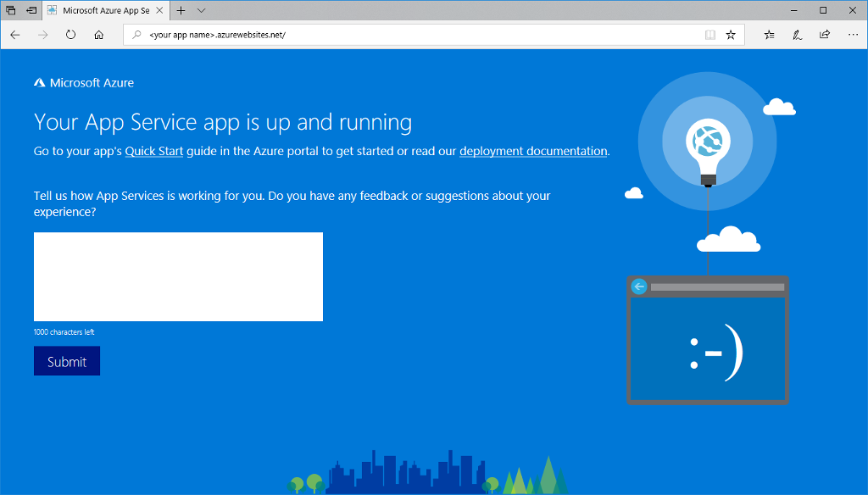Open Reading view from address bar
The height and width of the screenshot is (495, 868).
(x=709, y=35)
